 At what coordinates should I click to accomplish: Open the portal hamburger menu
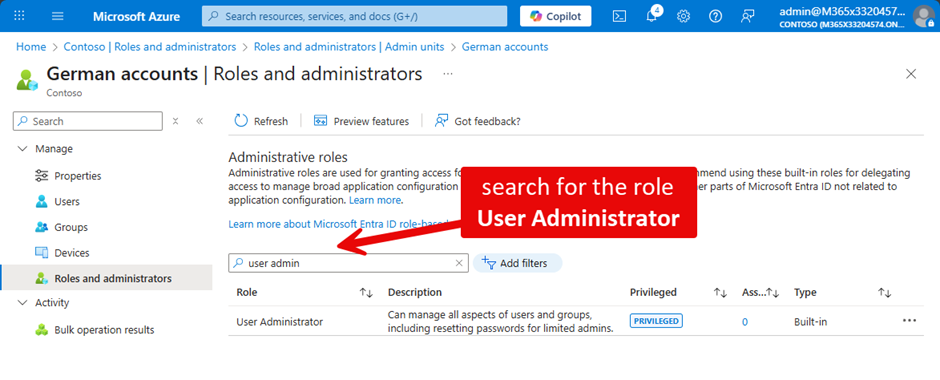click(58, 16)
